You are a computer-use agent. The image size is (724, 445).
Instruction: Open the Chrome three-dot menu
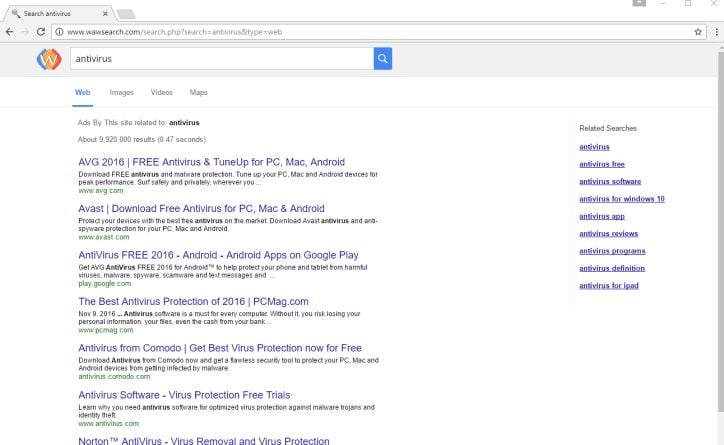(716, 32)
